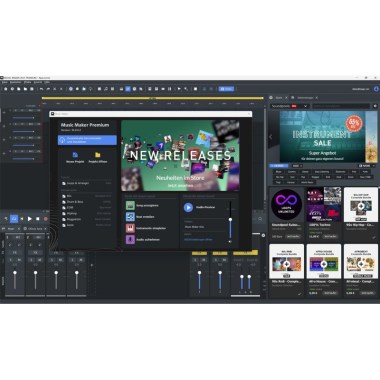Choose the Audio aufnehmen microphone icon

(x=130, y=239)
